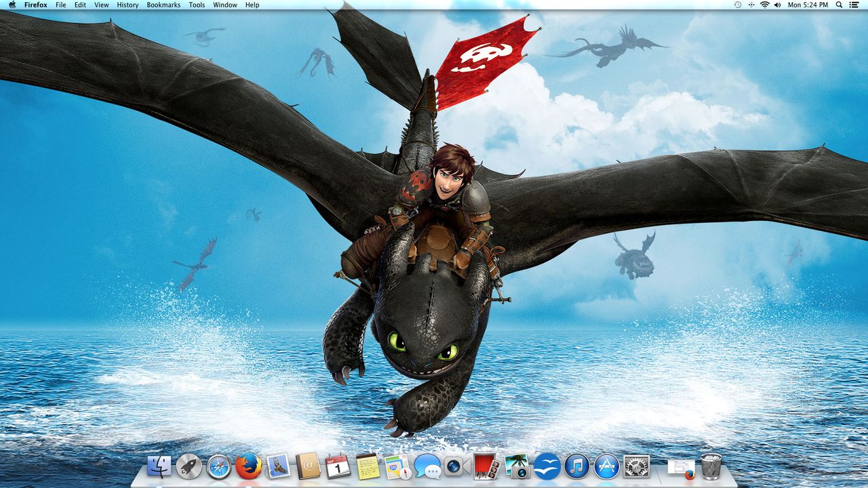
Task: Open the File menu
Action: click(x=61, y=5)
